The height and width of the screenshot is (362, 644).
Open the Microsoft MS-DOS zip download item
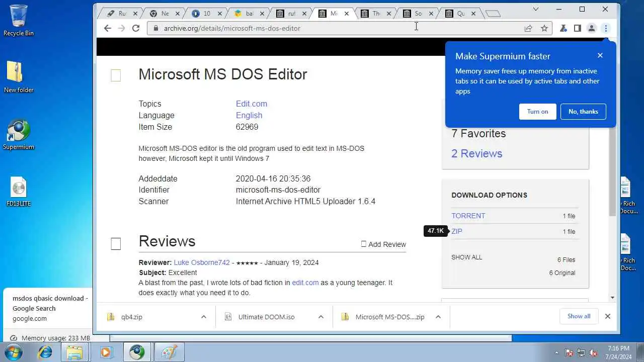[x=390, y=317]
